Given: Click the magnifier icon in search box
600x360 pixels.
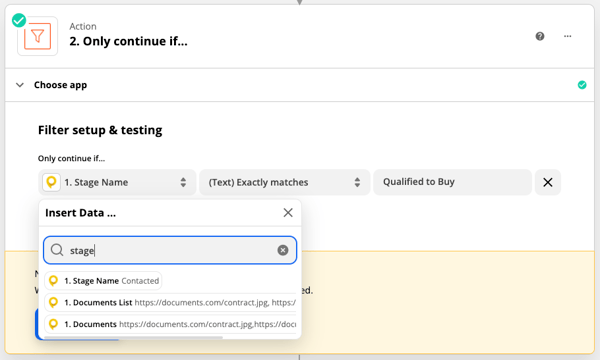Looking at the screenshot, I should pyautogui.click(x=57, y=250).
